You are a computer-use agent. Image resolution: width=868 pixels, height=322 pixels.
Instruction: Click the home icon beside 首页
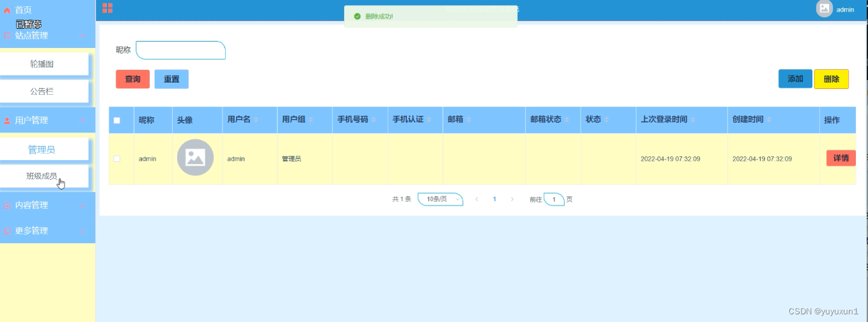point(7,10)
